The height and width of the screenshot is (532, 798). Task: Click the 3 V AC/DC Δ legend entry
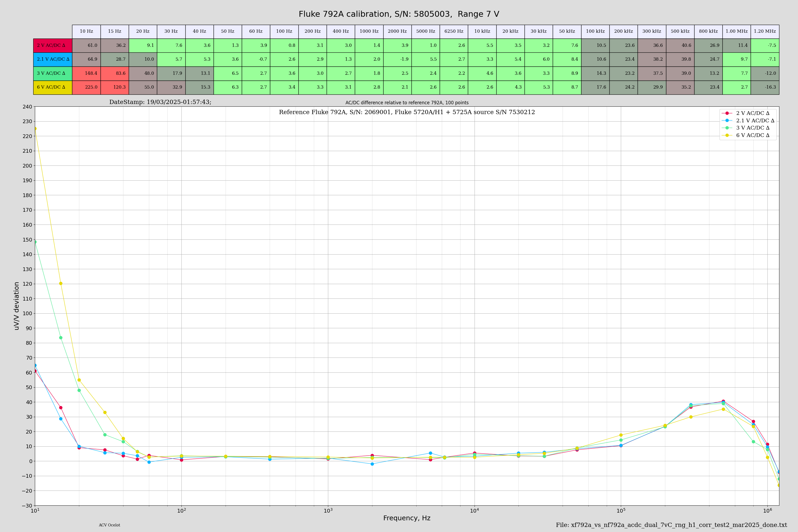tap(748, 128)
